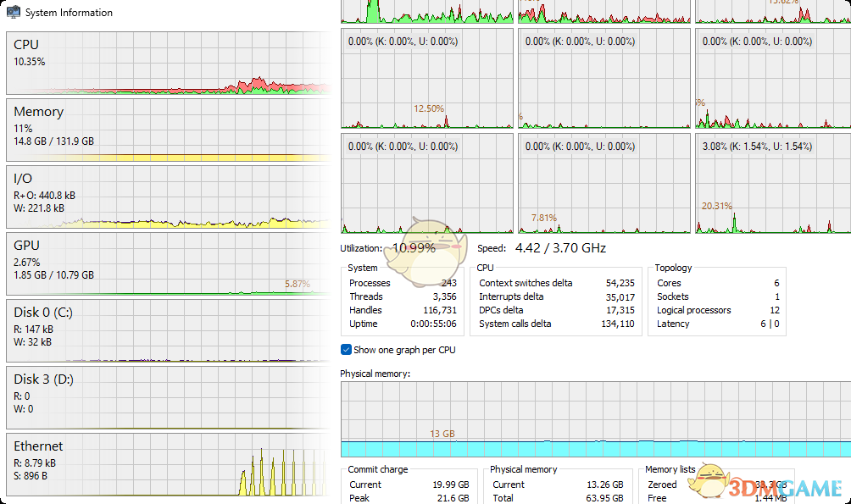Viewport: 851px width, 504px height.
Task: Click the Physical memory history graph
Action: [595, 419]
